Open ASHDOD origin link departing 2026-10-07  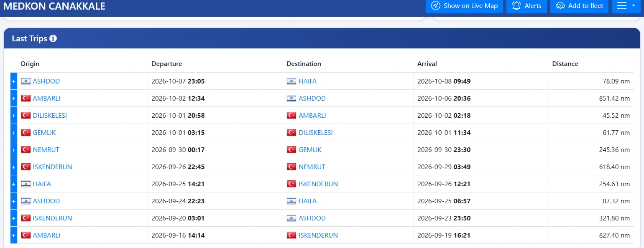(46, 81)
